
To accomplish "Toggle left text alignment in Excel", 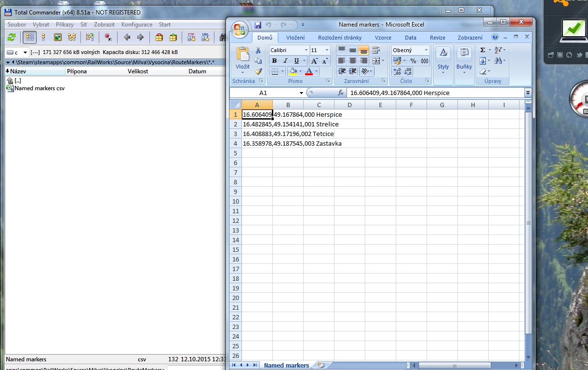I will [341, 61].
